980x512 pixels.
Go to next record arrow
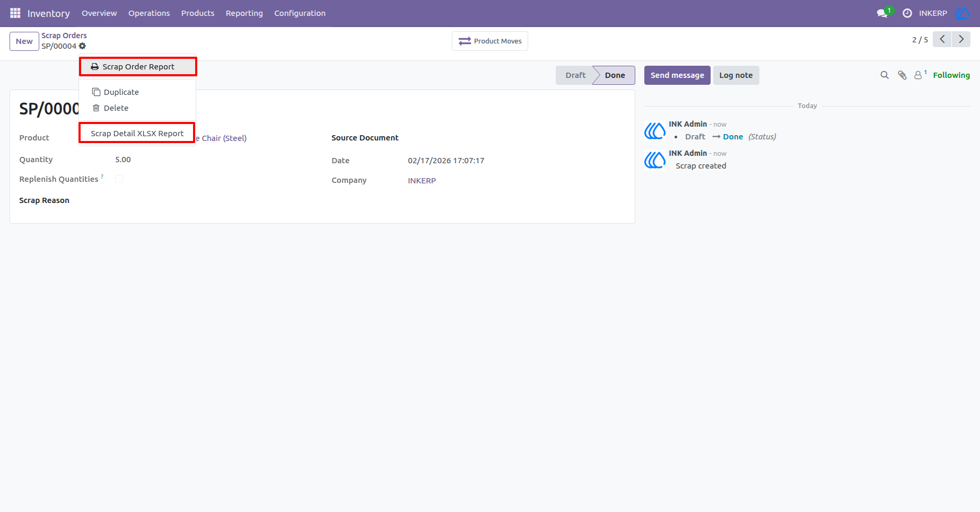[x=961, y=39]
